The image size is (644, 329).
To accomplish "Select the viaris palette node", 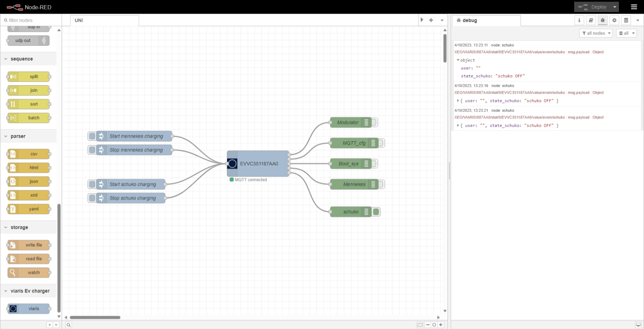I will coord(28,309).
